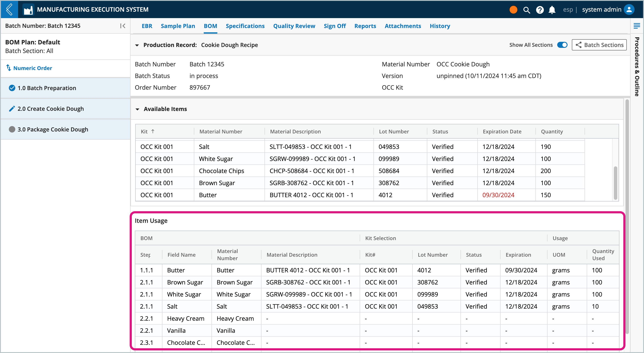Select 2.0 Create Cookie Dough section

pyautogui.click(x=65, y=109)
